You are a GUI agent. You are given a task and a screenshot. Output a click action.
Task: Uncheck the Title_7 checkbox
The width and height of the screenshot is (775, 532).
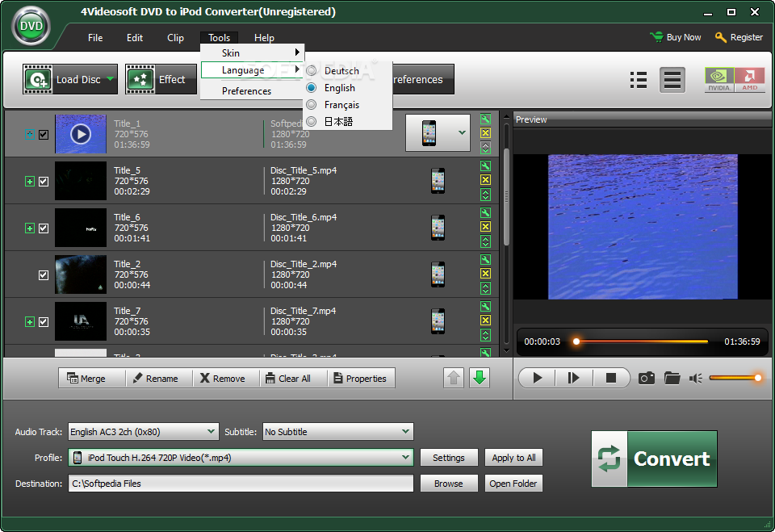click(x=44, y=322)
